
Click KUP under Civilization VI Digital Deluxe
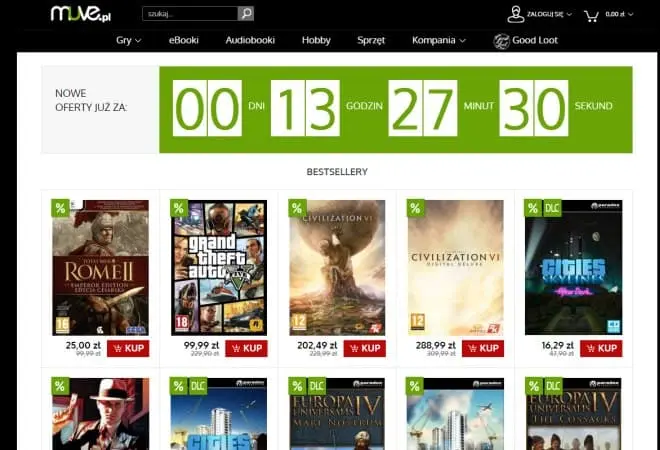point(483,349)
